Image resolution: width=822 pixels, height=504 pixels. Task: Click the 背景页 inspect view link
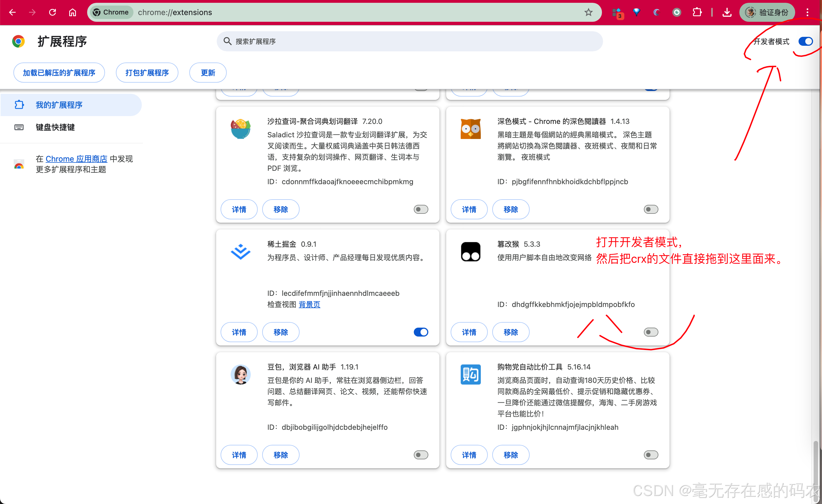tap(309, 304)
